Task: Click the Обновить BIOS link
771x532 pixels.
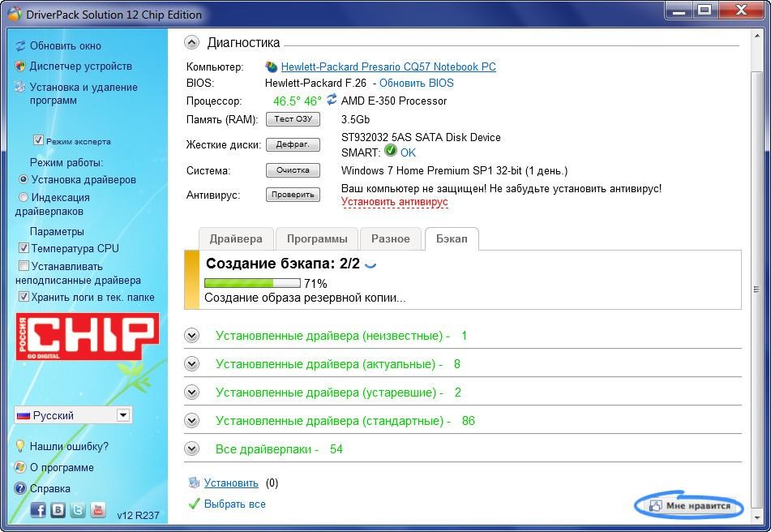Action: click(x=417, y=83)
